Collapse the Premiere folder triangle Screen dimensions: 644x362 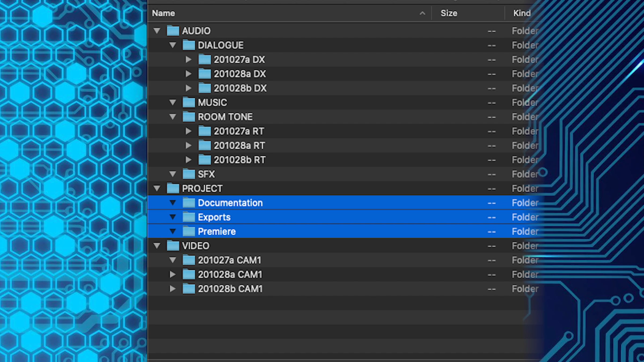pos(173,231)
